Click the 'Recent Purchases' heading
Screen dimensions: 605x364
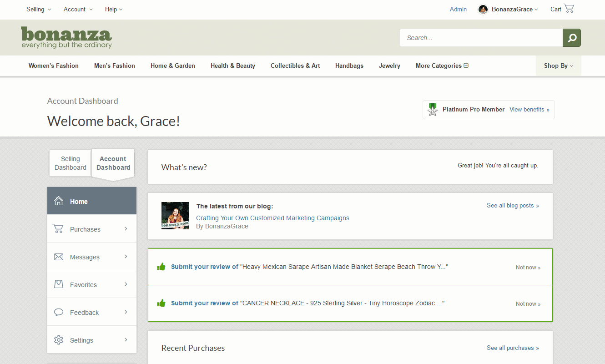pos(193,348)
